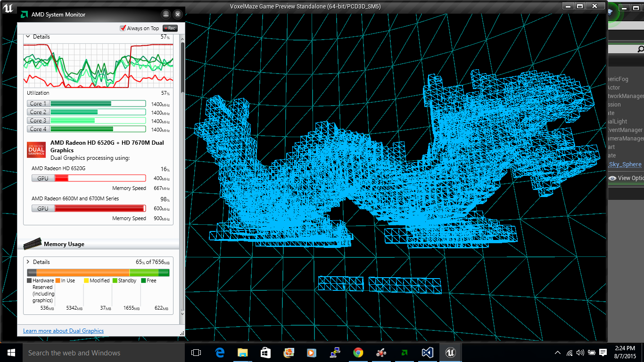Click the AMD logo in System Monitor title
Image resolution: width=644 pixels, height=362 pixels.
(24, 15)
